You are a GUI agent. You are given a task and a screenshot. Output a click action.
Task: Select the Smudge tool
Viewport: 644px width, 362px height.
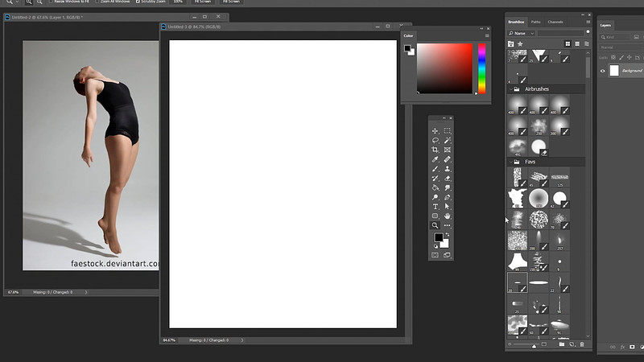coord(448,187)
